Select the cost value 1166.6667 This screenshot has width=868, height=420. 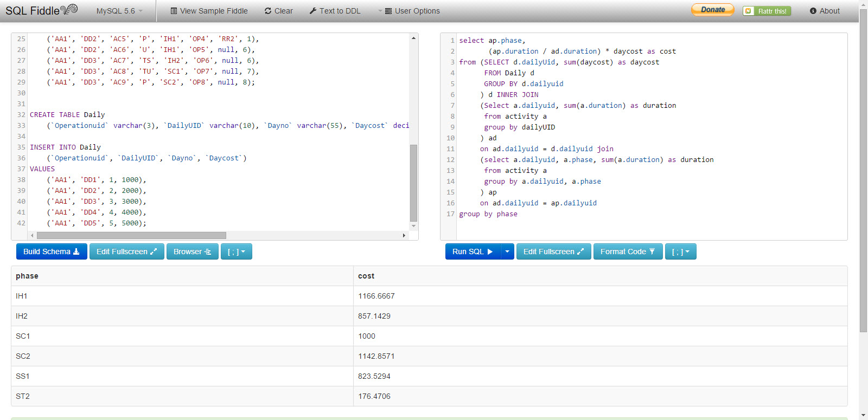[376, 296]
